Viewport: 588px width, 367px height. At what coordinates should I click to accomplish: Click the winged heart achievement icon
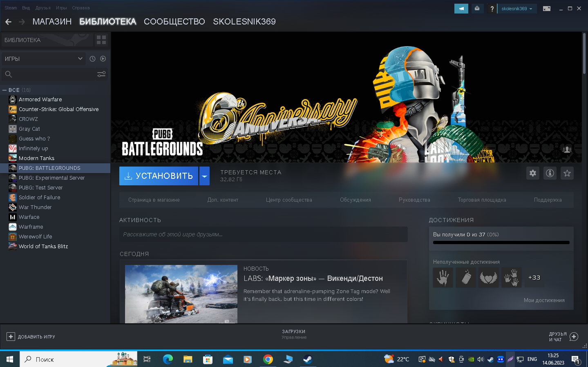pos(489,278)
